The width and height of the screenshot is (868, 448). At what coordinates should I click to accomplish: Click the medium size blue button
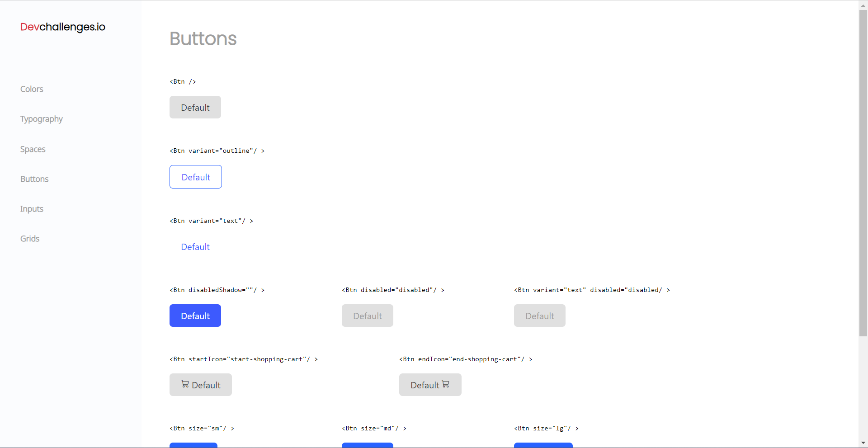[367, 446]
